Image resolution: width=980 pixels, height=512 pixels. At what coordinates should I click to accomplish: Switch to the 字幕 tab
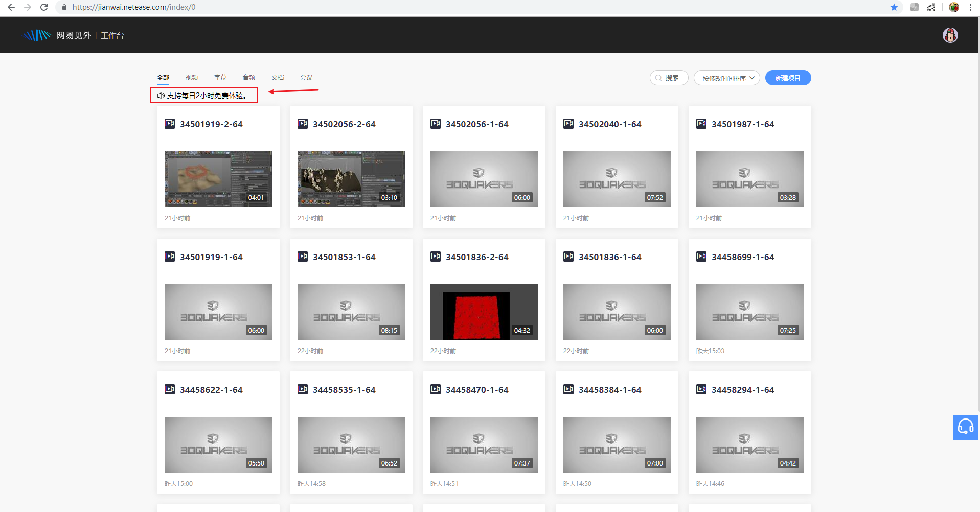pos(220,78)
